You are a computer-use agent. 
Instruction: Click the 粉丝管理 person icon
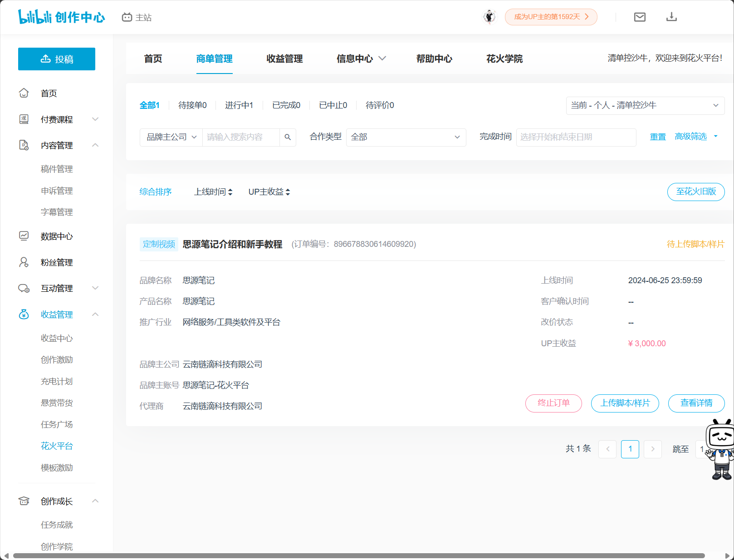pos(24,262)
